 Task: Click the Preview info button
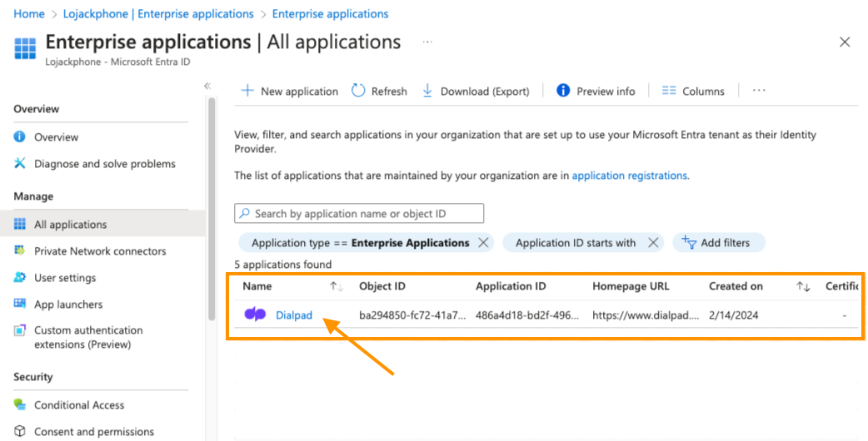(x=596, y=91)
